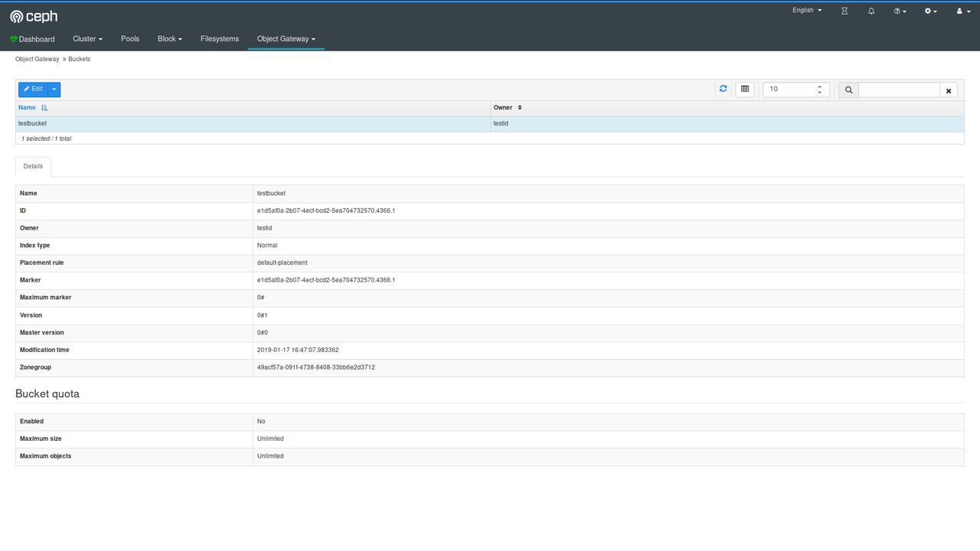The width and height of the screenshot is (980, 551).
Task: Open the notifications bell
Action: (871, 11)
